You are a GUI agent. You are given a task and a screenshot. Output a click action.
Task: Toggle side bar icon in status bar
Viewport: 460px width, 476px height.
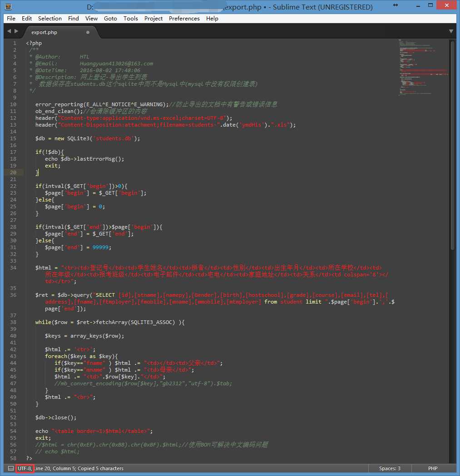[x=11, y=468]
